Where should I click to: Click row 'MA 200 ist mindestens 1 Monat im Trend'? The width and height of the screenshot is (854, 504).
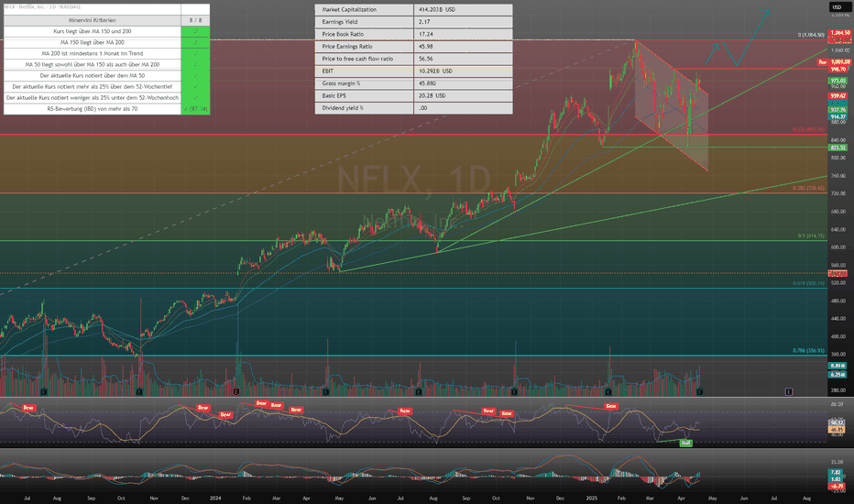92,53
